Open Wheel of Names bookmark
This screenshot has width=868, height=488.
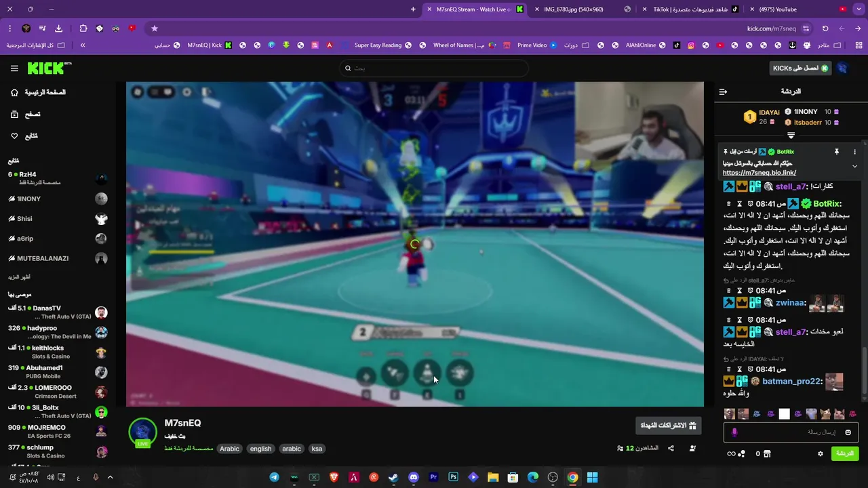463,45
